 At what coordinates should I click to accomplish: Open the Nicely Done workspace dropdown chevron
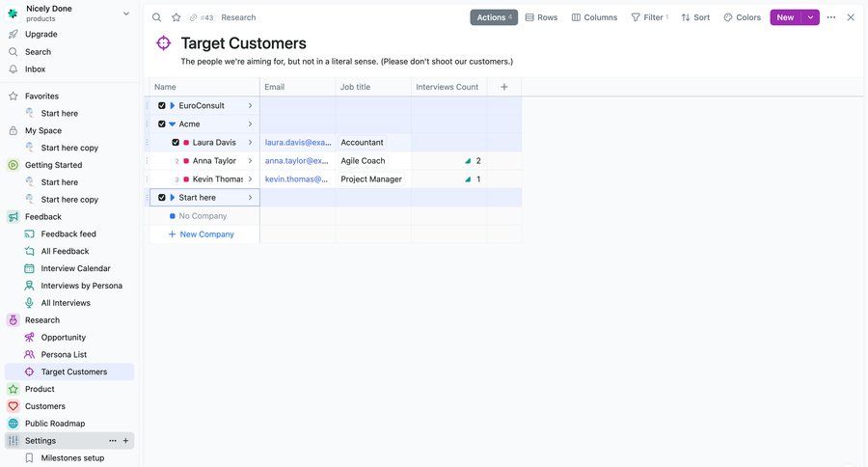(x=126, y=14)
